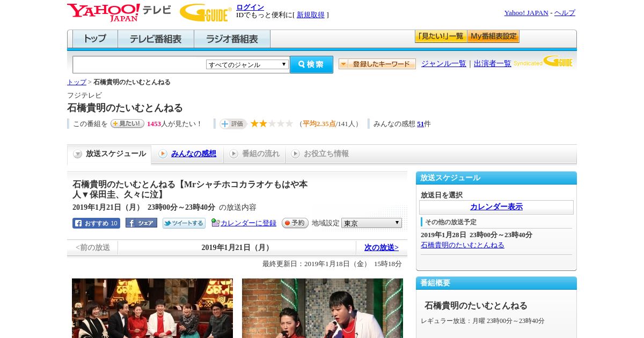Click the star rating icons
The image size is (644, 338).
pos(272,124)
